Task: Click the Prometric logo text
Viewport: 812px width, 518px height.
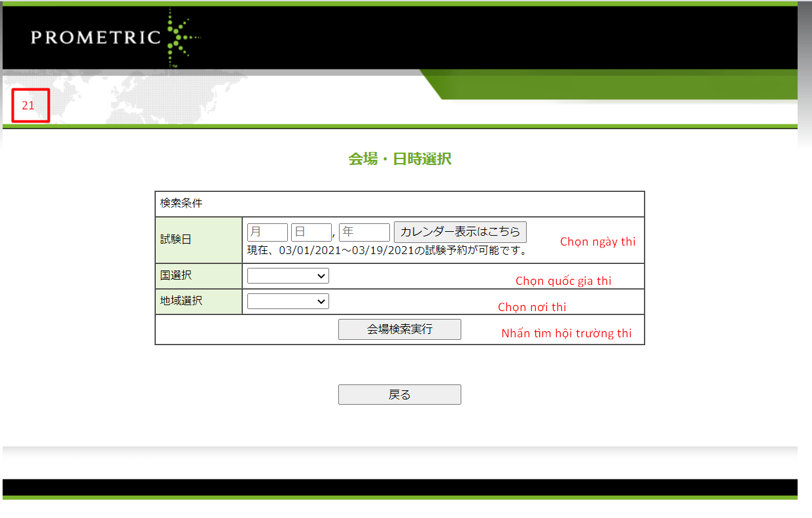Action: tap(96, 37)
